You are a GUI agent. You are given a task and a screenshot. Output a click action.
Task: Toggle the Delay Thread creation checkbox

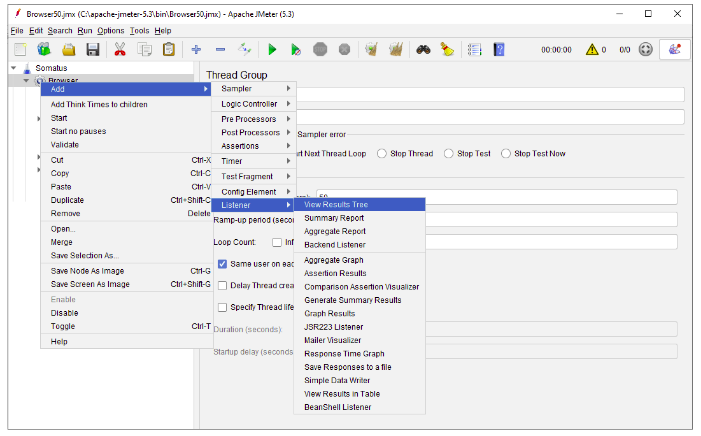222,286
